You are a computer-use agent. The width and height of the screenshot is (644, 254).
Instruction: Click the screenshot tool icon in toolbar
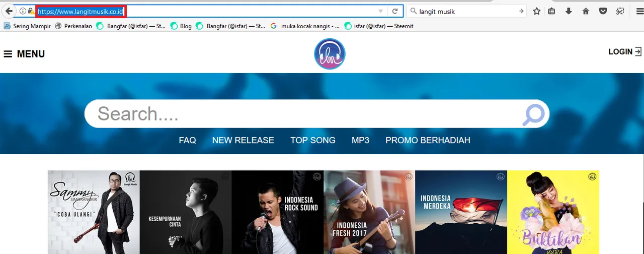tap(620, 11)
